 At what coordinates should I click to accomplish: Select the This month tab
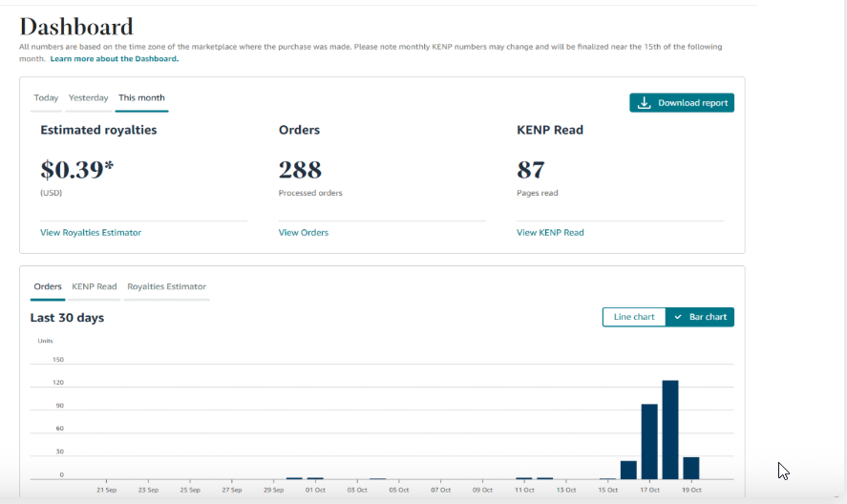tap(141, 98)
